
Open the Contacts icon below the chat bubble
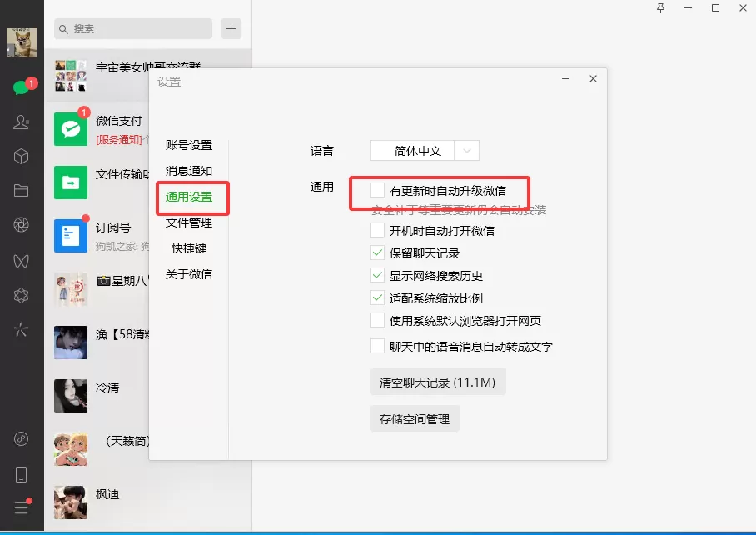pyautogui.click(x=21, y=121)
